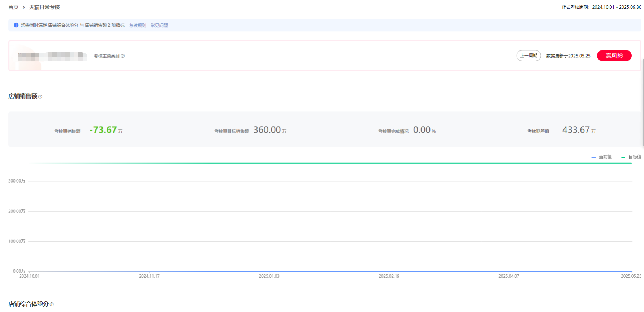Click the breadcrumb arrow after 首页
644x312 pixels.
(x=24, y=8)
